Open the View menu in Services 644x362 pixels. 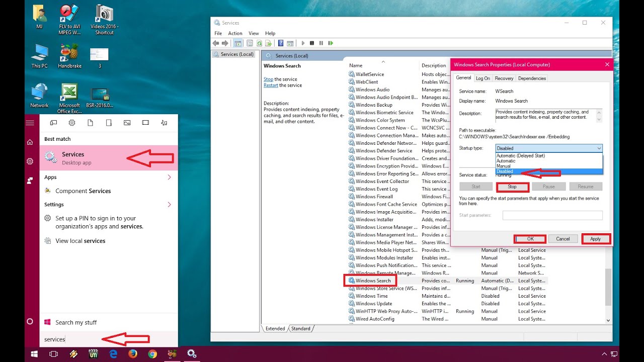click(254, 33)
